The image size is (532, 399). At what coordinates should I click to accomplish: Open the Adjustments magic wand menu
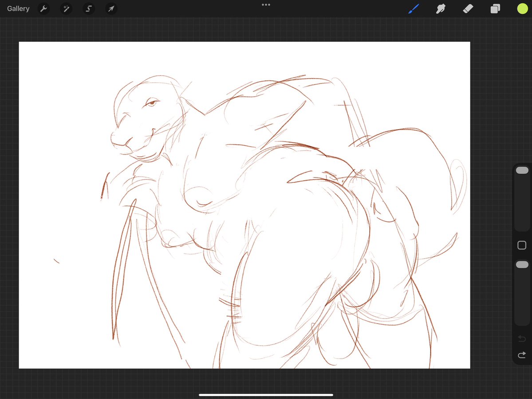tap(66, 8)
